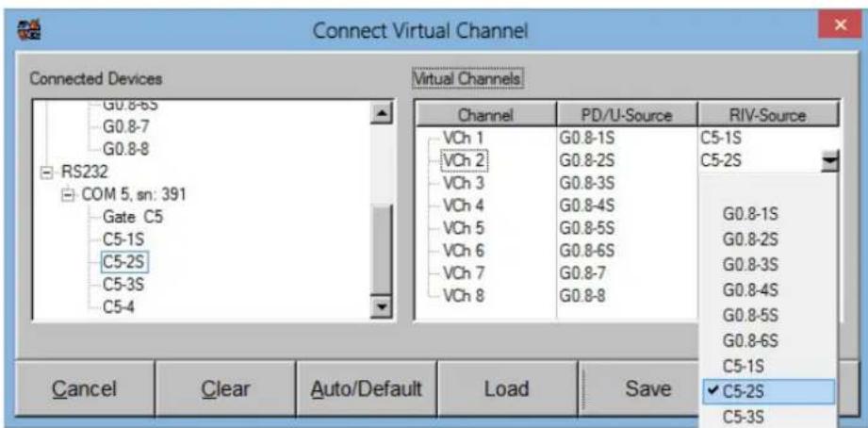Click PD/U-Source cell G0.8-4S for VCh 4

tap(587, 206)
